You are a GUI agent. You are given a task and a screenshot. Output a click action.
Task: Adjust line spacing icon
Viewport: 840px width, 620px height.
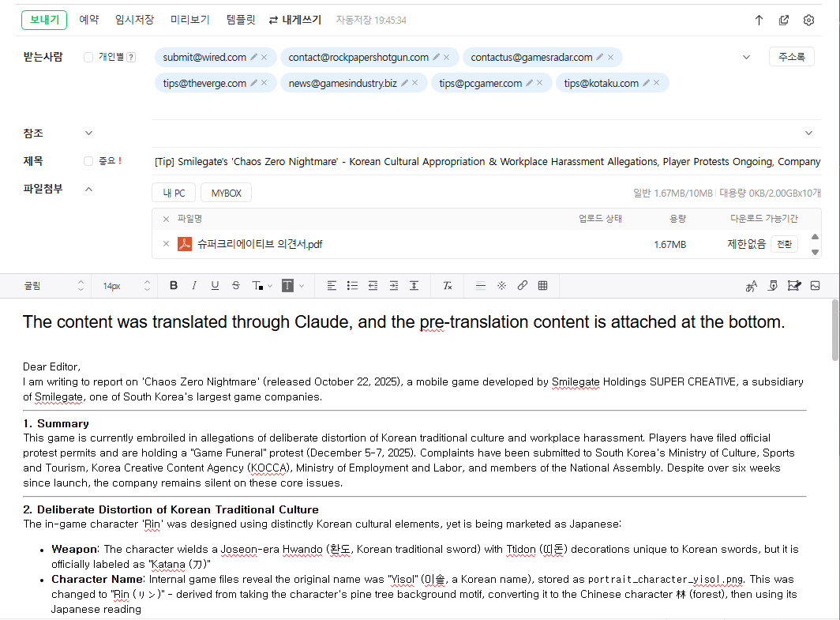[x=414, y=286]
